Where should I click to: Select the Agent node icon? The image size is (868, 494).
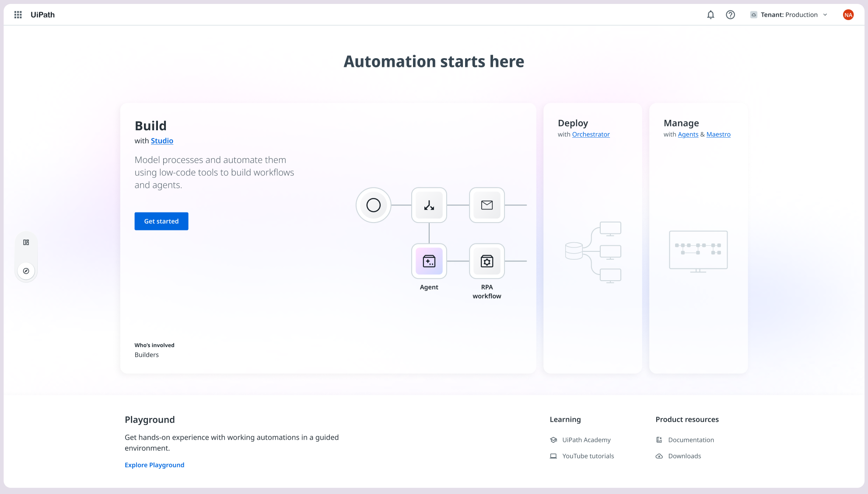(x=429, y=261)
